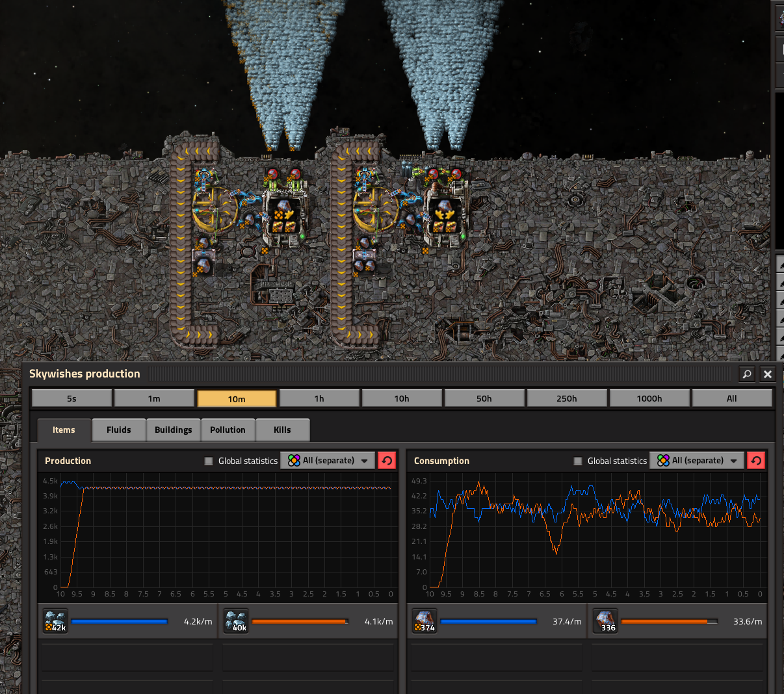Click production item icon labeled 40k
784x694 pixels.
point(236,621)
